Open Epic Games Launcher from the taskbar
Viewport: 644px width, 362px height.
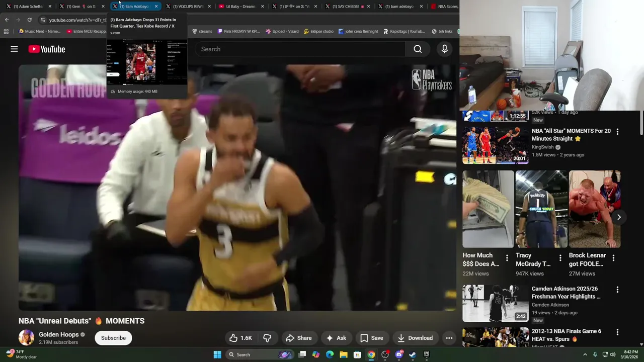click(427, 354)
